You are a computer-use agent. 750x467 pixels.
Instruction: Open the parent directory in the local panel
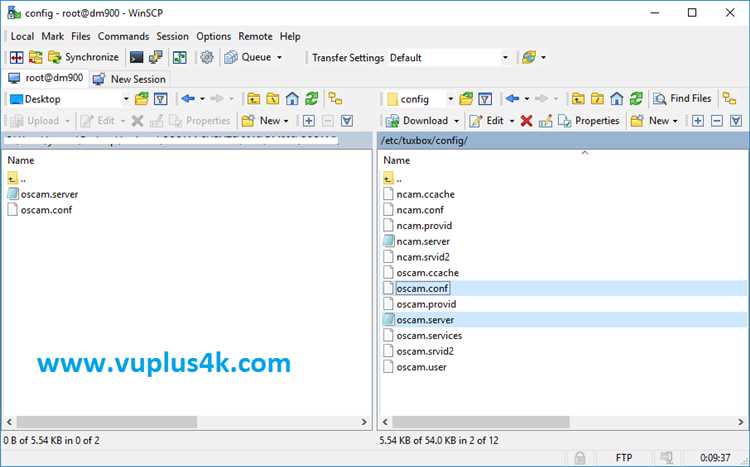pos(254,99)
